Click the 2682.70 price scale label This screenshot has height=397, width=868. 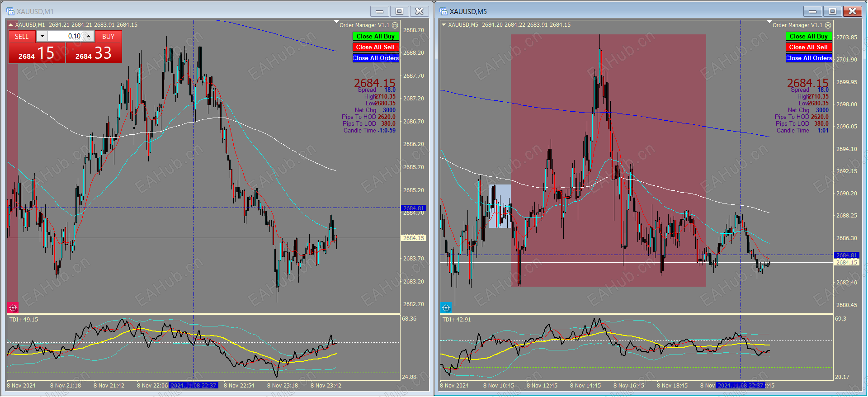414,304
